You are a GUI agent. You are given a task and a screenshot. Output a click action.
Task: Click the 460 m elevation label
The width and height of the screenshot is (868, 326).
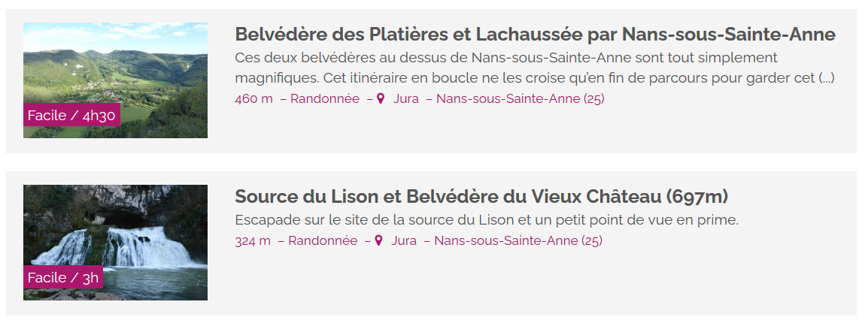click(253, 99)
